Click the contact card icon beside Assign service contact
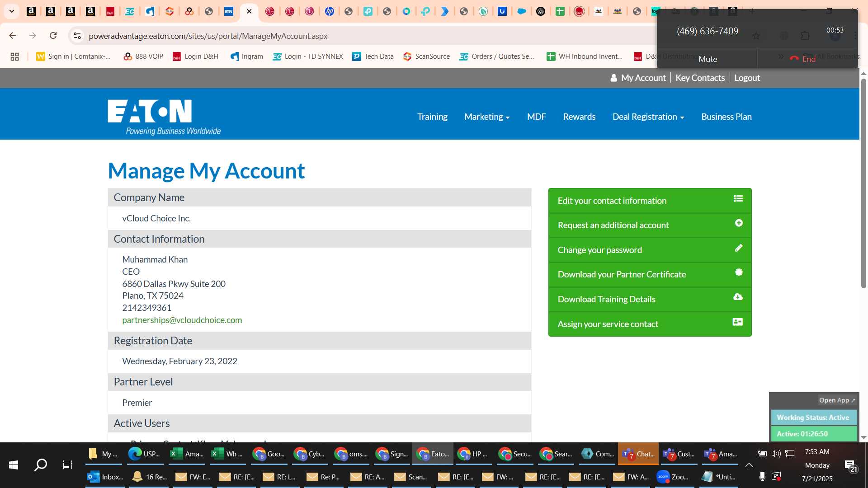The width and height of the screenshot is (868, 488). pyautogui.click(x=737, y=322)
